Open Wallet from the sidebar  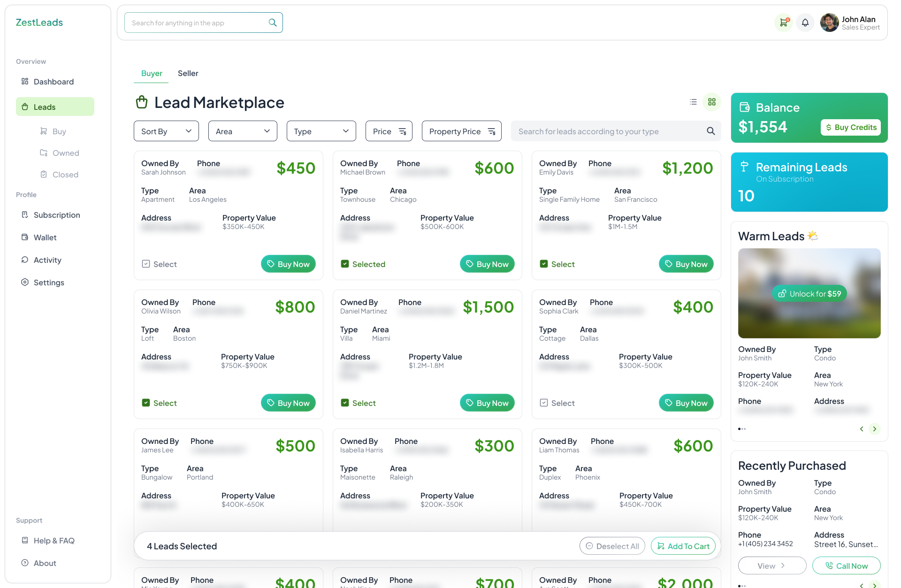point(45,237)
